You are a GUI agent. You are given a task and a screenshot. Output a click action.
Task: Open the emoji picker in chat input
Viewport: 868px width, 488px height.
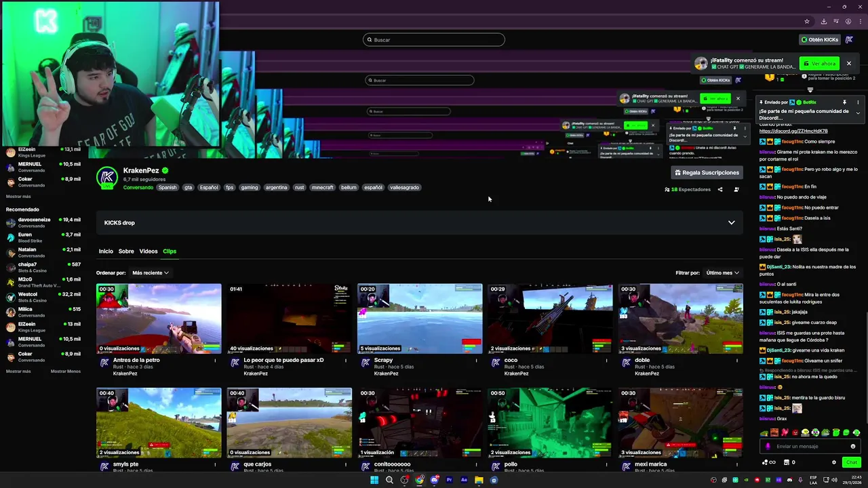point(853,446)
